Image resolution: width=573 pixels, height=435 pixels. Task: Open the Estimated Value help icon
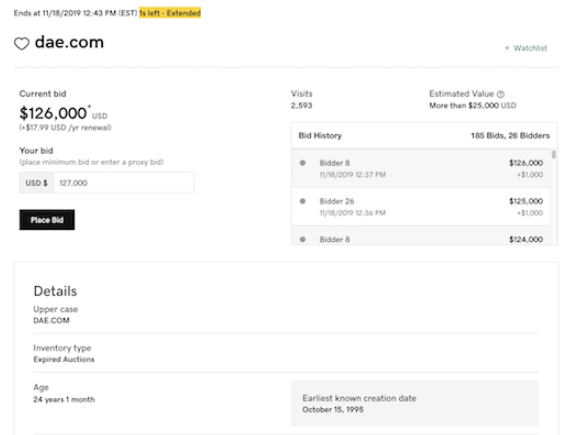coord(501,94)
